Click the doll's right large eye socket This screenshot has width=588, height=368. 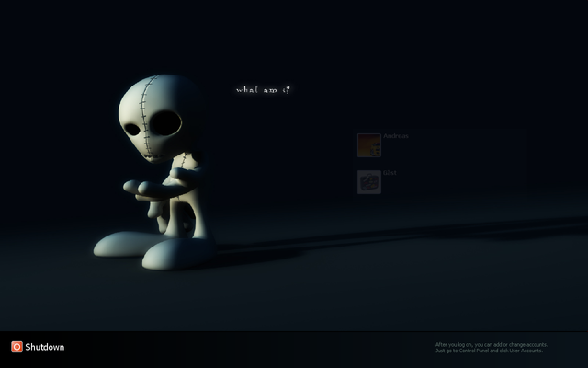tap(165, 123)
